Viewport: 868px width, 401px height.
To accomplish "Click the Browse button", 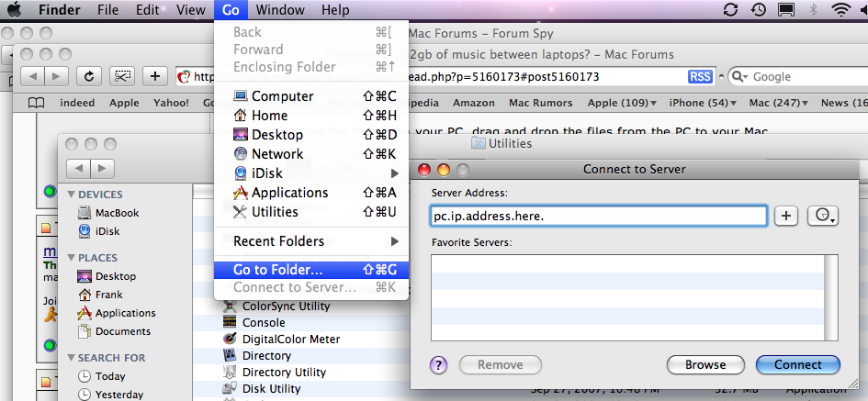I will (705, 364).
